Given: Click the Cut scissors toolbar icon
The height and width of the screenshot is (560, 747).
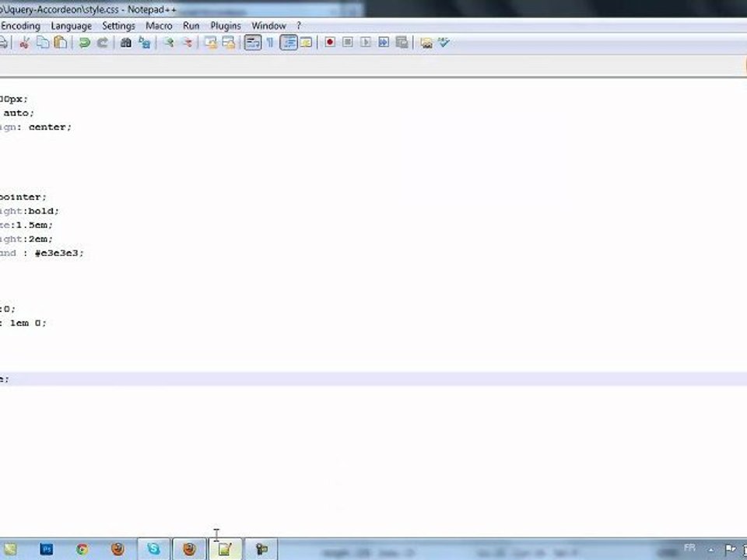Looking at the screenshot, I should [24, 42].
